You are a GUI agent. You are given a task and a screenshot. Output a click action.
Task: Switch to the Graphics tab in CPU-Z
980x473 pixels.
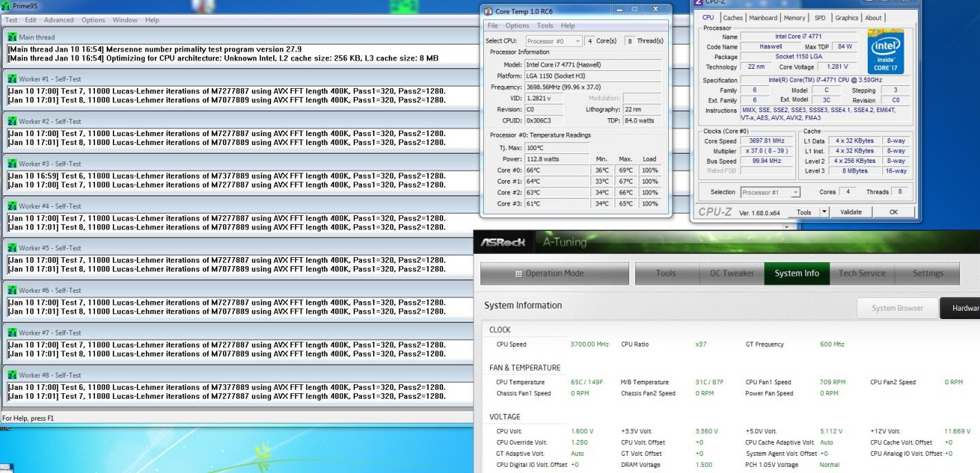846,18
